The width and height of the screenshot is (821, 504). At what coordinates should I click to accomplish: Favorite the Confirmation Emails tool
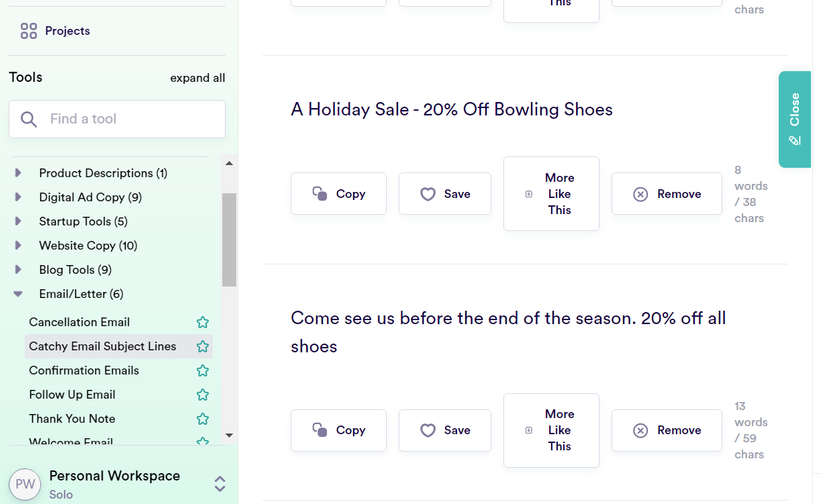[203, 370]
